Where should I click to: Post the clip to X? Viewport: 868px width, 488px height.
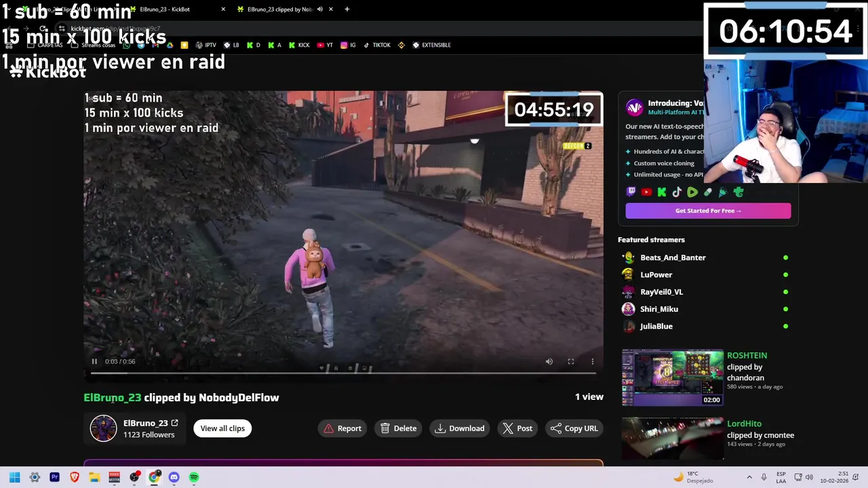point(517,428)
